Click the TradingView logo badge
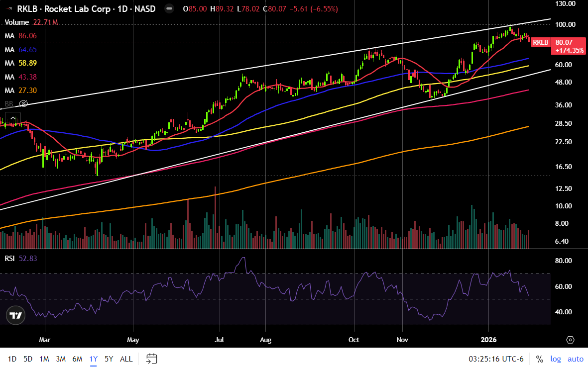588x368 pixels. 16,315
